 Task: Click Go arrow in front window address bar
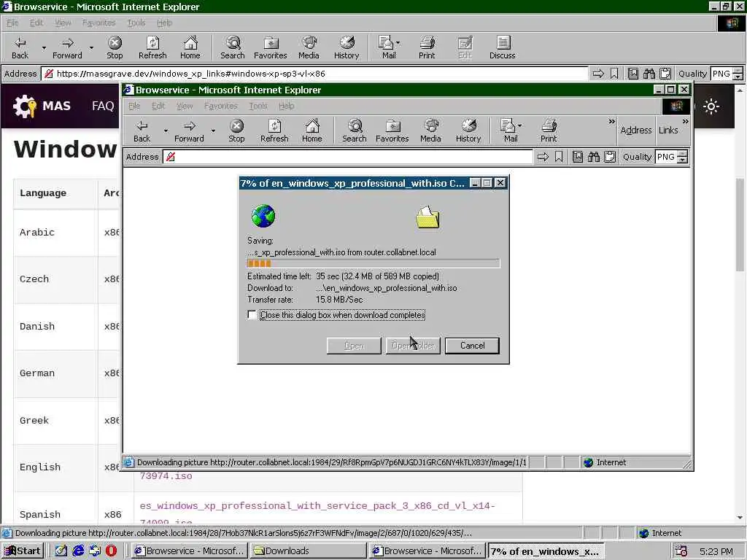click(x=543, y=157)
